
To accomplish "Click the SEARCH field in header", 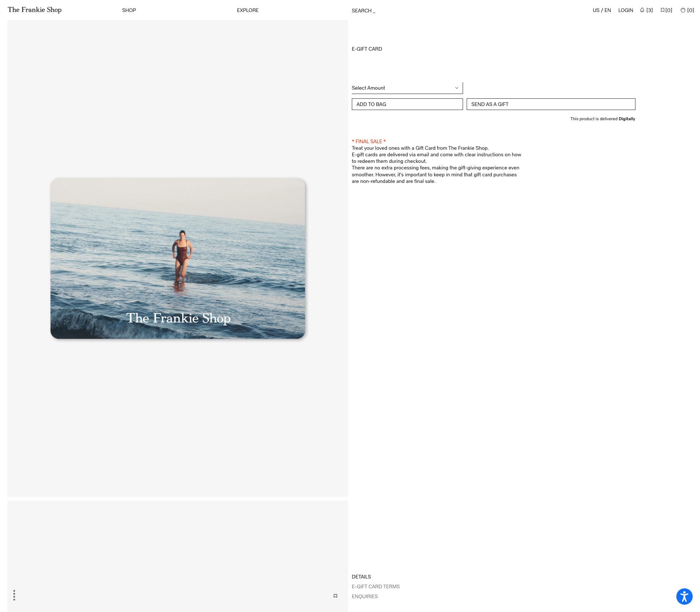I will click(363, 11).
